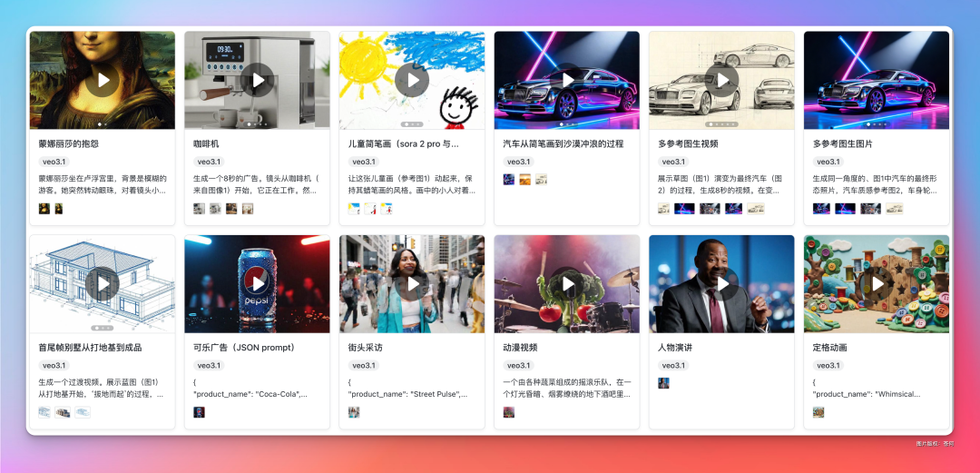Select the veo3.1 tag on 人物演讲

pos(672,365)
